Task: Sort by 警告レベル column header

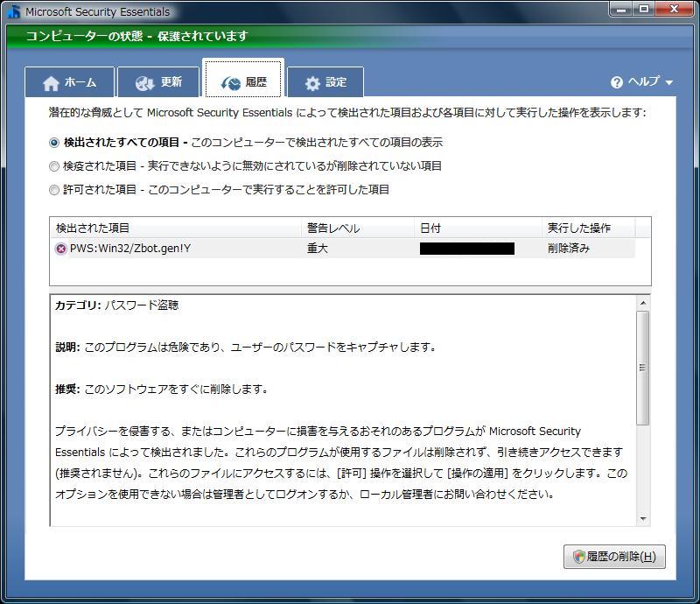Action: [358, 228]
